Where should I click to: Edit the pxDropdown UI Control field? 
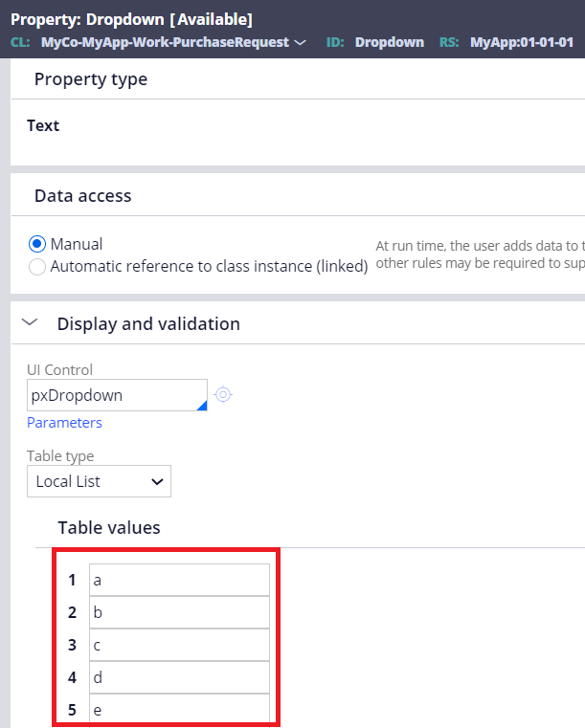117,395
